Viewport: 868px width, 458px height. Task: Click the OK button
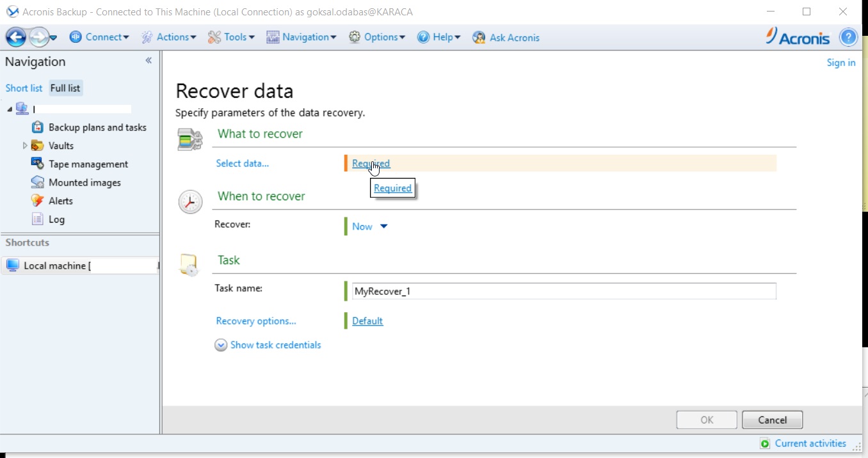707,420
